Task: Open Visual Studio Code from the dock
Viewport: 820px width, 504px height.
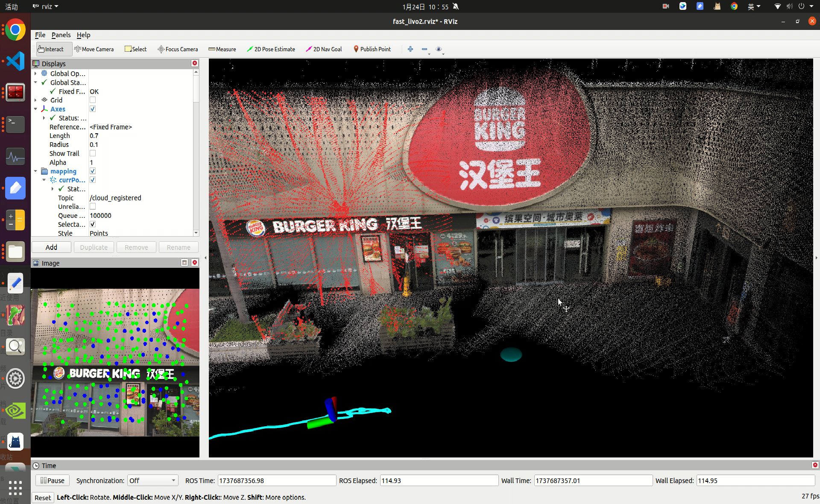Action: [x=15, y=61]
